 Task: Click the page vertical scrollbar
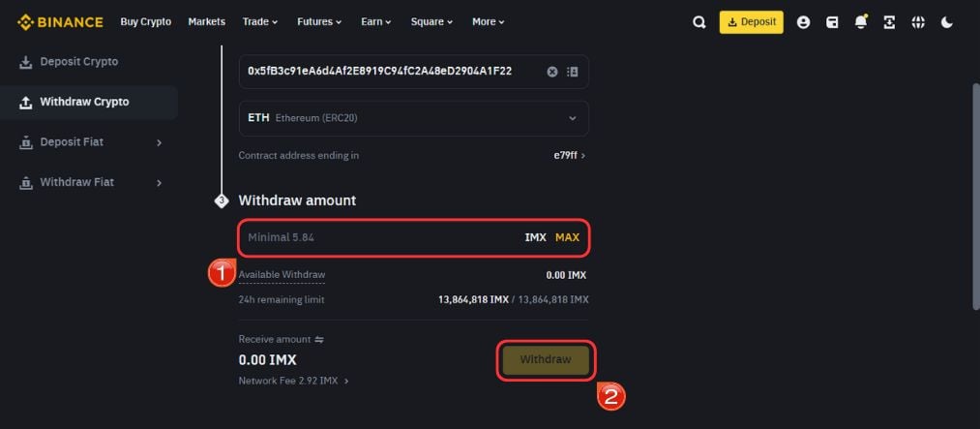(x=975, y=195)
